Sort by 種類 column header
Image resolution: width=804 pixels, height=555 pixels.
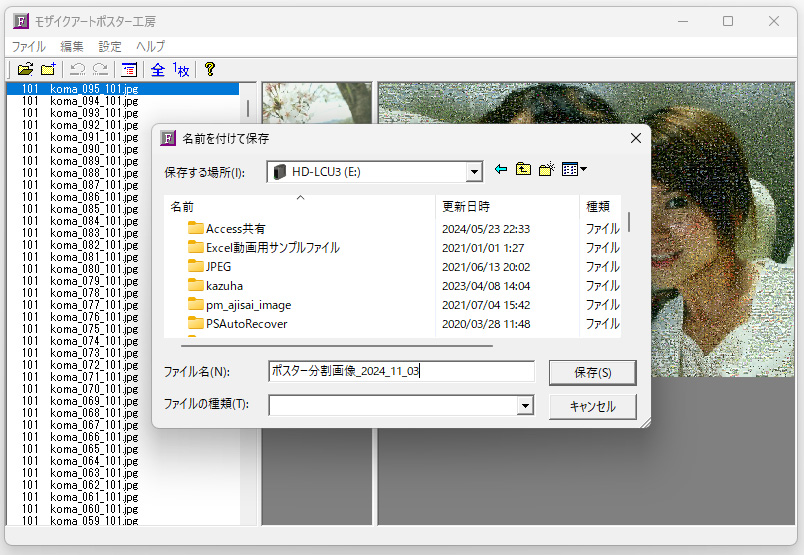click(600, 206)
